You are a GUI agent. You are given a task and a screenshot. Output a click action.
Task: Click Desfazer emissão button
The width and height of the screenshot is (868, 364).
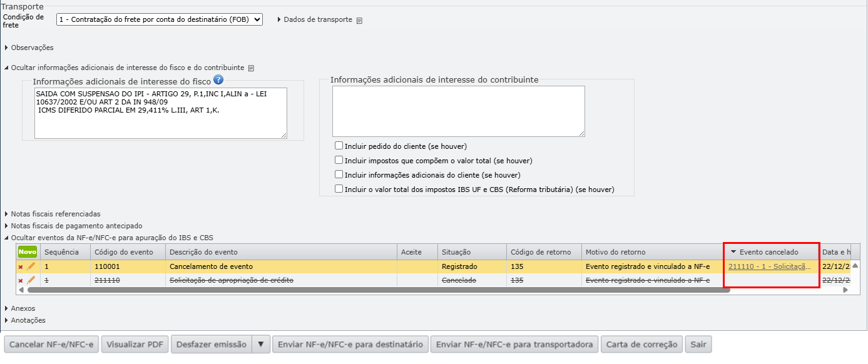click(212, 345)
